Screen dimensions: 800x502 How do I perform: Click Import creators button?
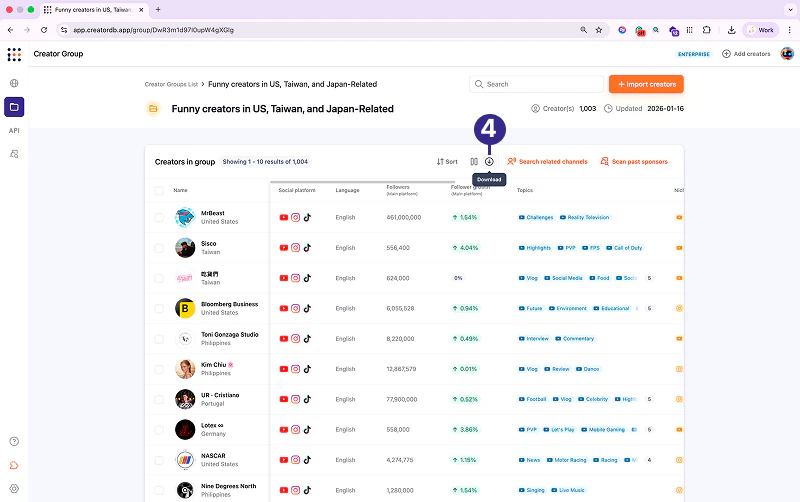[x=646, y=84]
